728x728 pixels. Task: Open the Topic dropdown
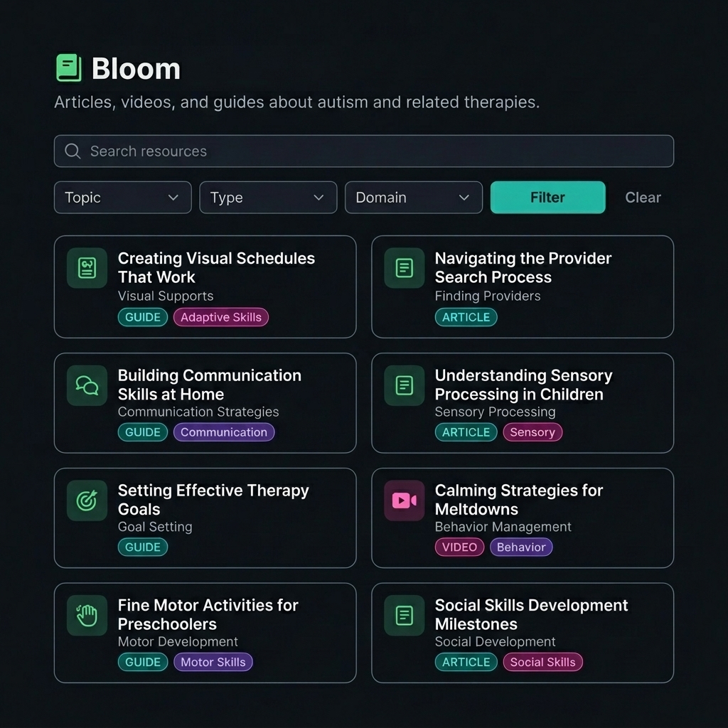122,197
